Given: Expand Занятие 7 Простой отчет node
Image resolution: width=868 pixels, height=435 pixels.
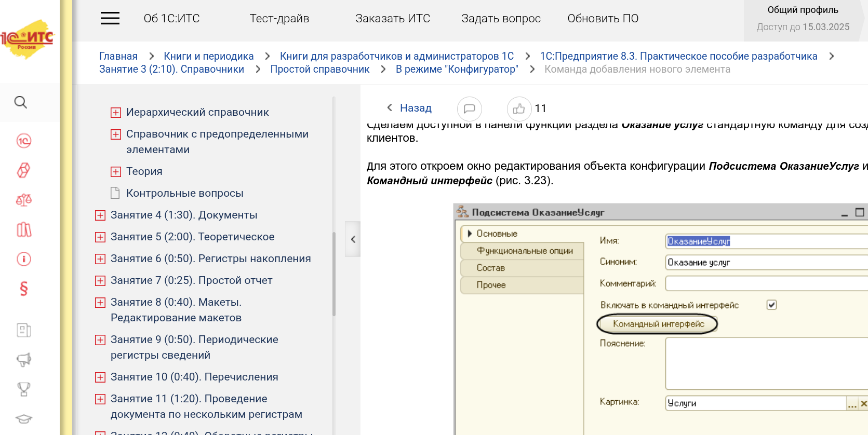Looking at the screenshot, I should [x=100, y=281].
